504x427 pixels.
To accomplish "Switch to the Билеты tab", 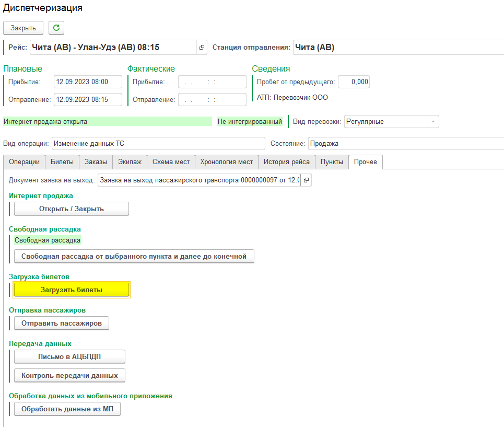I will click(x=62, y=162).
